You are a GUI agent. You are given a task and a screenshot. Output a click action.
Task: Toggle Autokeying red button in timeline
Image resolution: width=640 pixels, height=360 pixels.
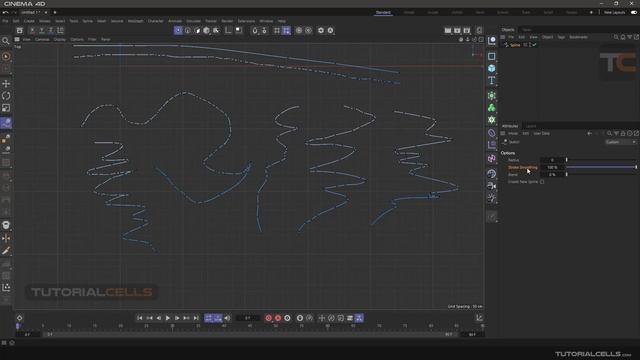pos(278,318)
